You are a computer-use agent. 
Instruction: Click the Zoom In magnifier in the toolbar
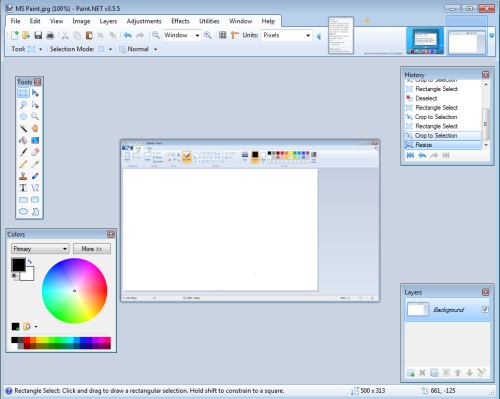pos(208,35)
